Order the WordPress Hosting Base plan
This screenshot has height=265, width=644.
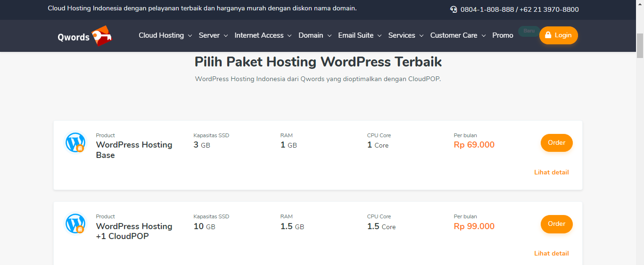(x=556, y=143)
